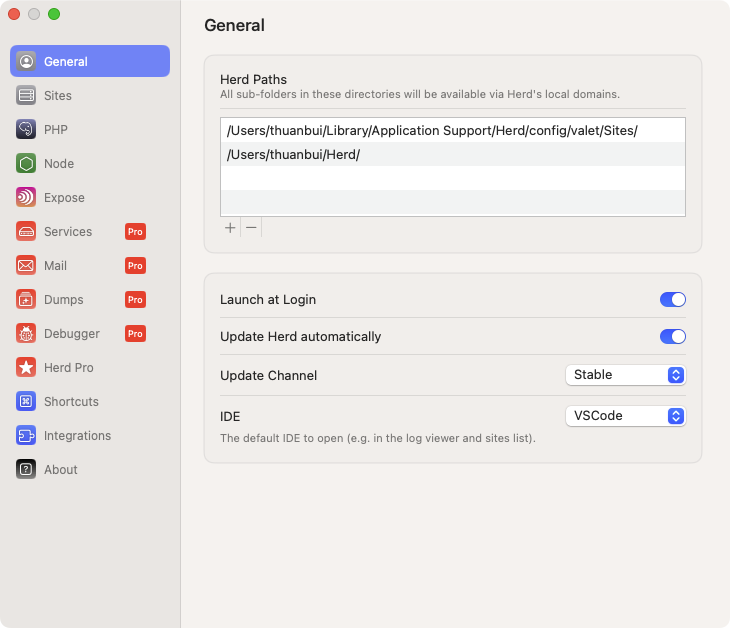Disable the Launch at Login toggle
Image resolution: width=730 pixels, height=628 pixels.
[x=672, y=300]
